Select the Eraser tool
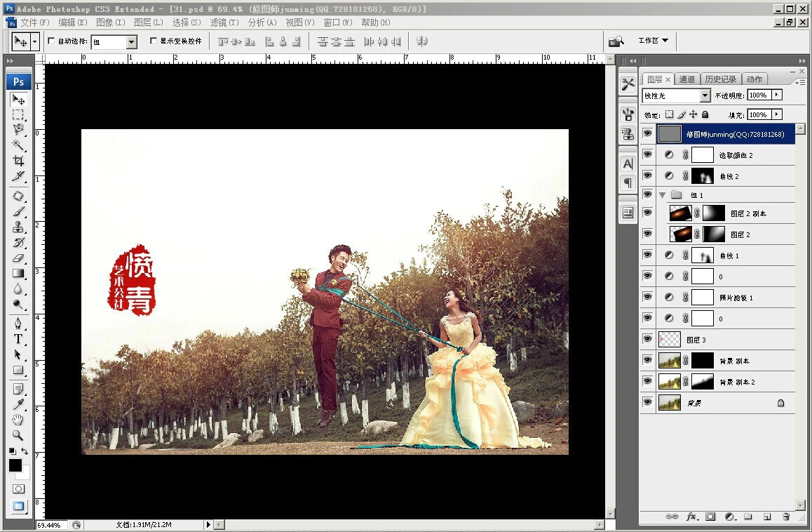The width and height of the screenshot is (812, 532). [18, 258]
